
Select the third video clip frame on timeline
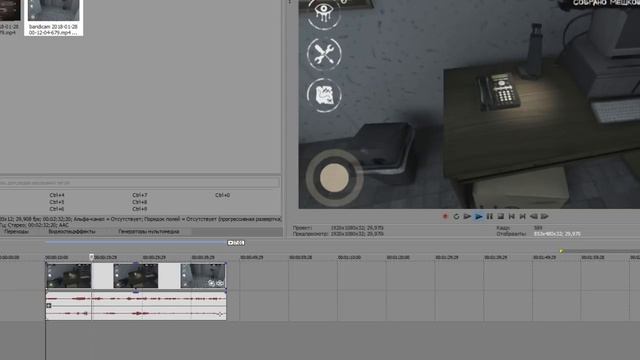pos(203,276)
